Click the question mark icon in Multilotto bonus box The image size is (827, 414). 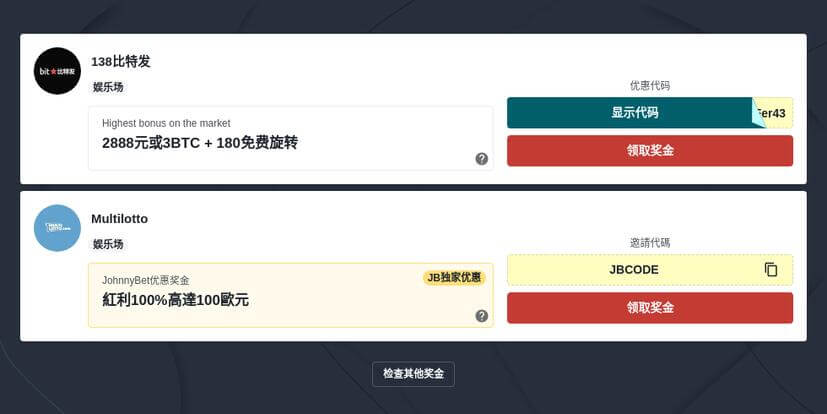[482, 316]
